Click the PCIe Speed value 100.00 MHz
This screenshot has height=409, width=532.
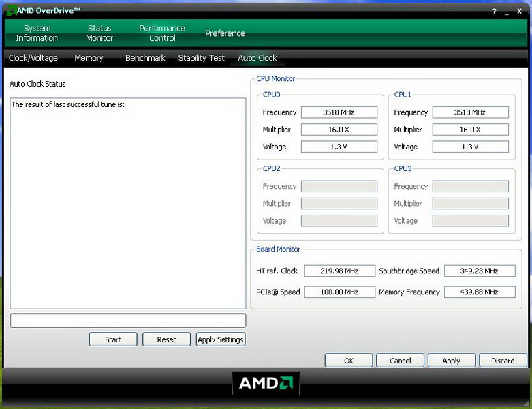pyautogui.click(x=340, y=292)
